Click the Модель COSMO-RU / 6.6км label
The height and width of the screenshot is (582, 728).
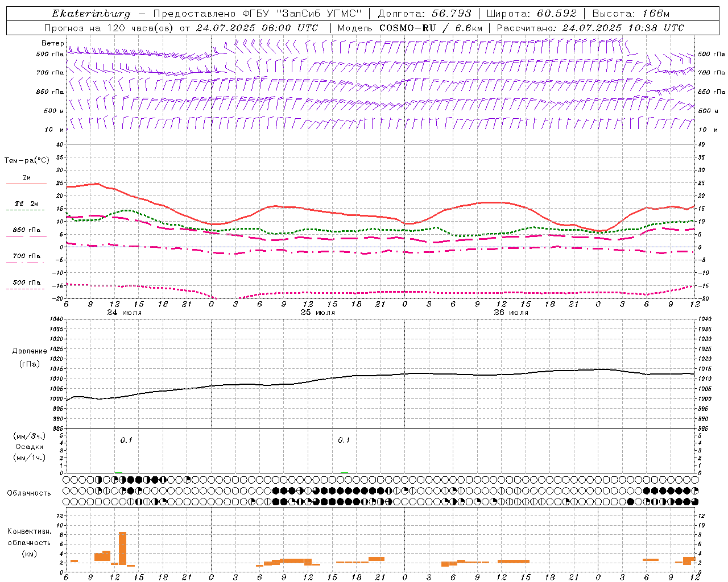409,28
